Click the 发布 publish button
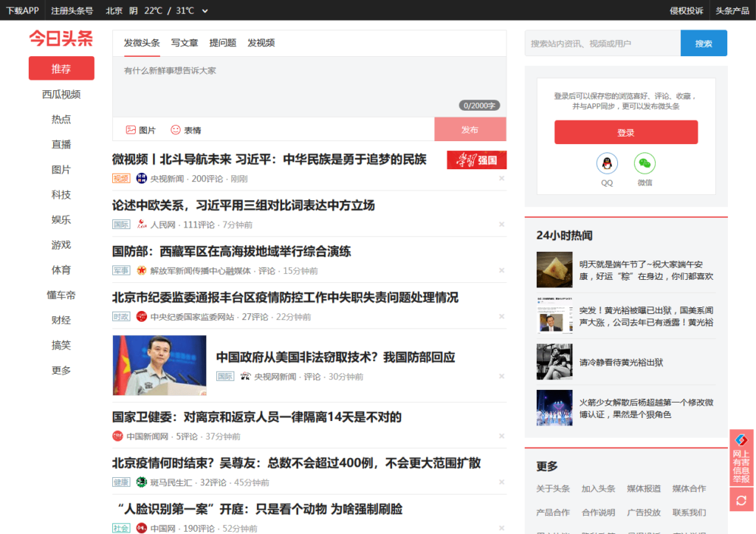Image resolution: width=756 pixels, height=534 pixels. pos(470,129)
